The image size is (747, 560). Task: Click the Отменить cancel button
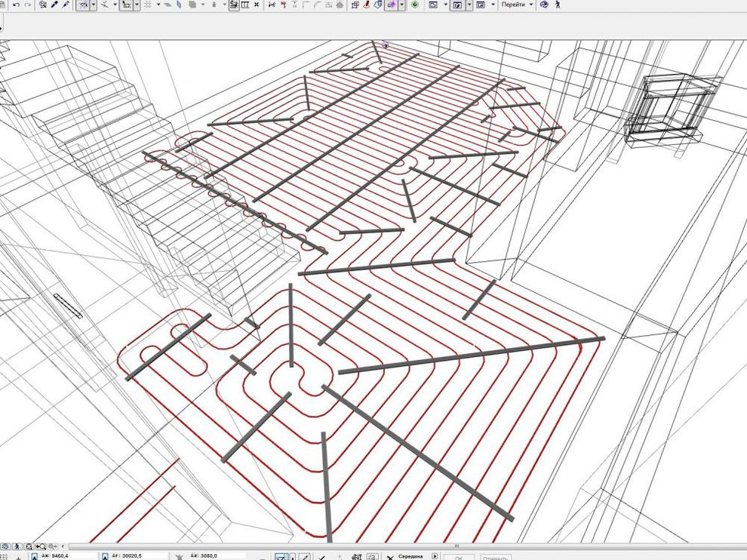click(x=495, y=557)
